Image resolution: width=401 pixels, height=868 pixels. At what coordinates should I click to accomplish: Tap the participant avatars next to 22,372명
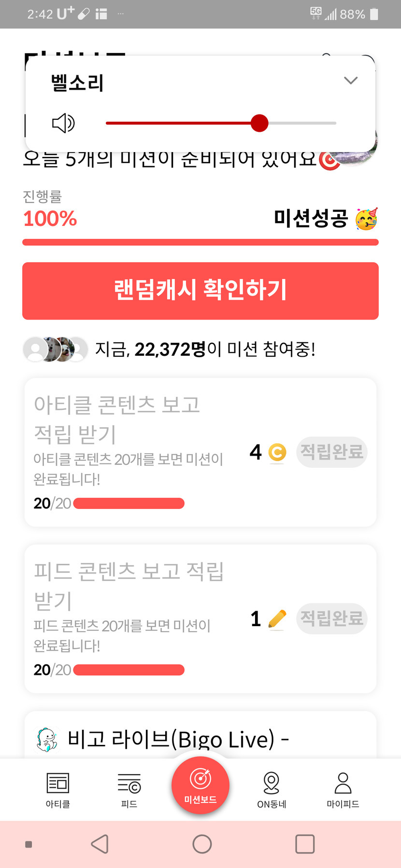tap(56, 349)
